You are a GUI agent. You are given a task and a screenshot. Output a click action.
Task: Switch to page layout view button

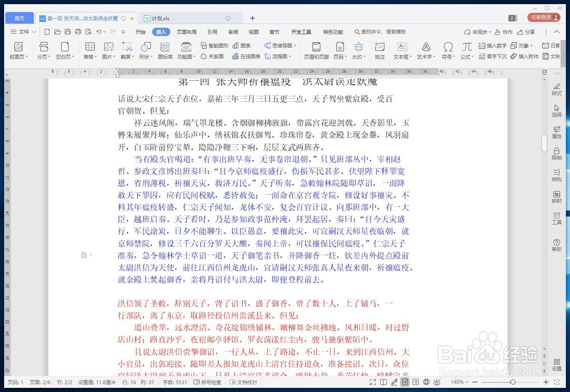coord(405,382)
